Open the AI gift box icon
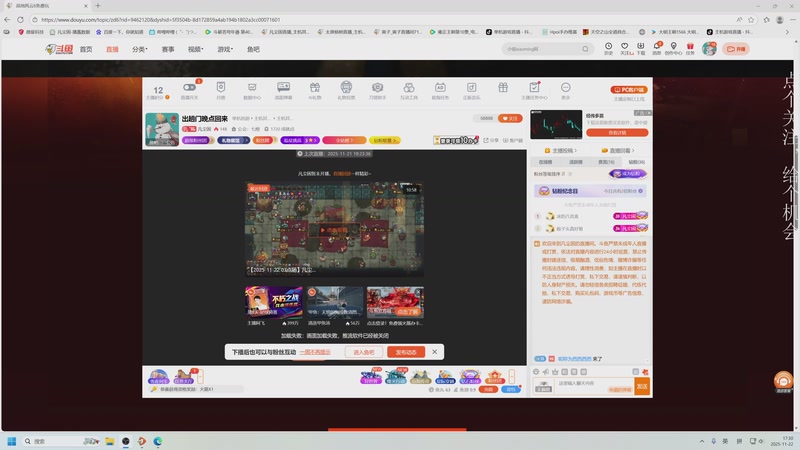 (x=315, y=88)
